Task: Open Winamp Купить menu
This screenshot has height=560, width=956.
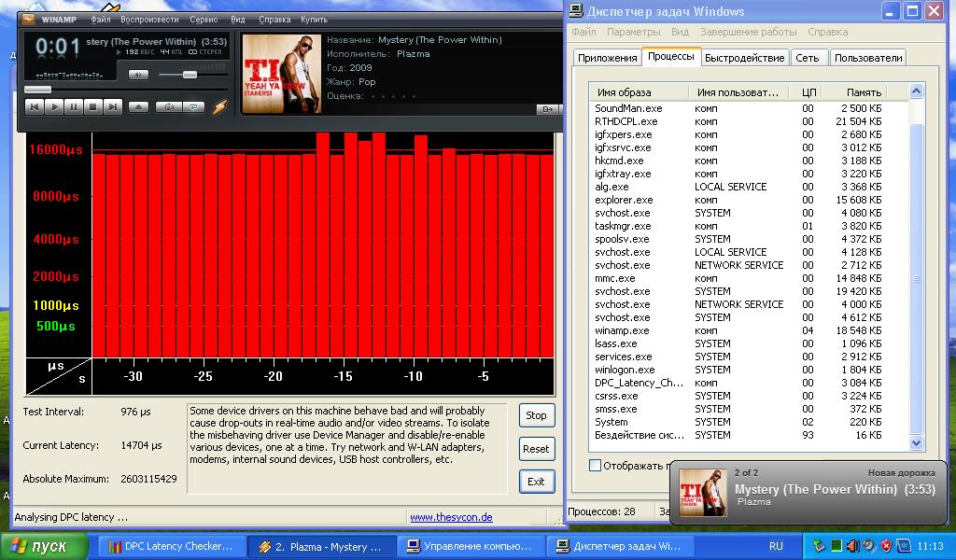Action: pos(314,20)
